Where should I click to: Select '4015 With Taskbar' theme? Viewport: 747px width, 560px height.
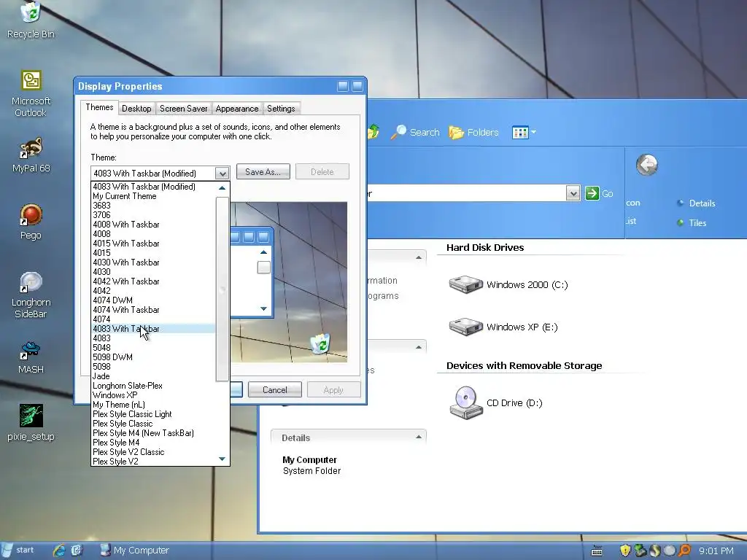click(x=153, y=244)
